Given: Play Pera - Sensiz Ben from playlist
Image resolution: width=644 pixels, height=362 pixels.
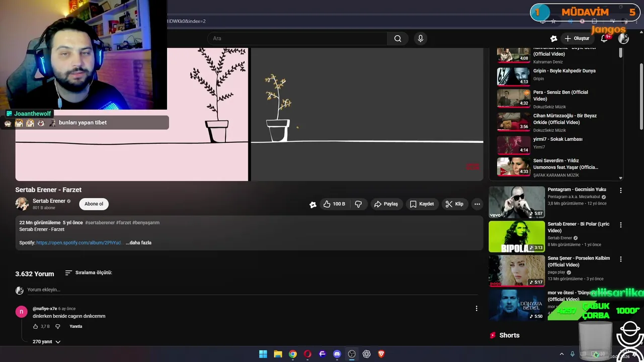Looking at the screenshot, I should click(x=557, y=99).
